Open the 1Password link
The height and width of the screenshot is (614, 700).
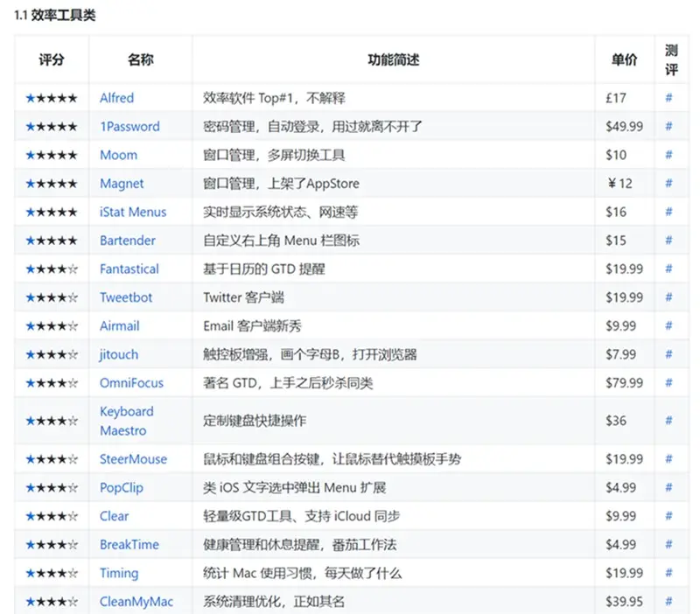[129, 126]
